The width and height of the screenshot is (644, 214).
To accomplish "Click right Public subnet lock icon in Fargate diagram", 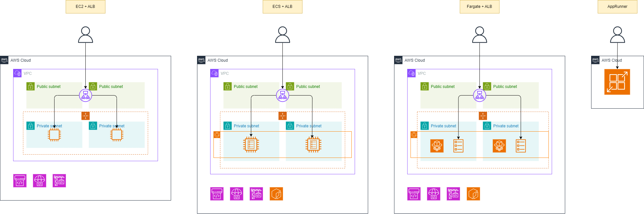I will click(487, 86).
